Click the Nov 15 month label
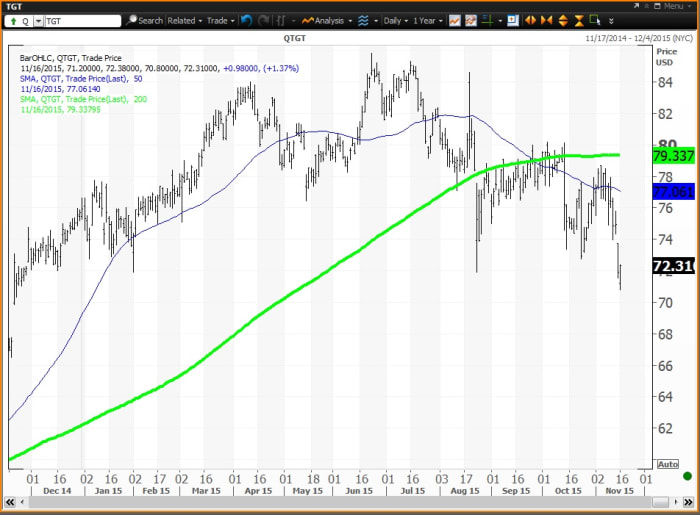The height and width of the screenshot is (515, 700). [x=619, y=491]
